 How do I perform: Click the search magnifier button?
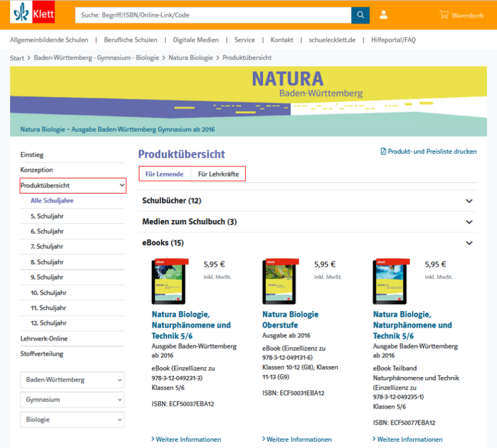360,15
